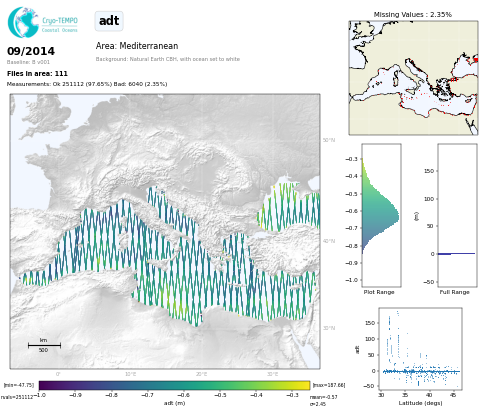Click the Baseline: B v001 label

28,62
